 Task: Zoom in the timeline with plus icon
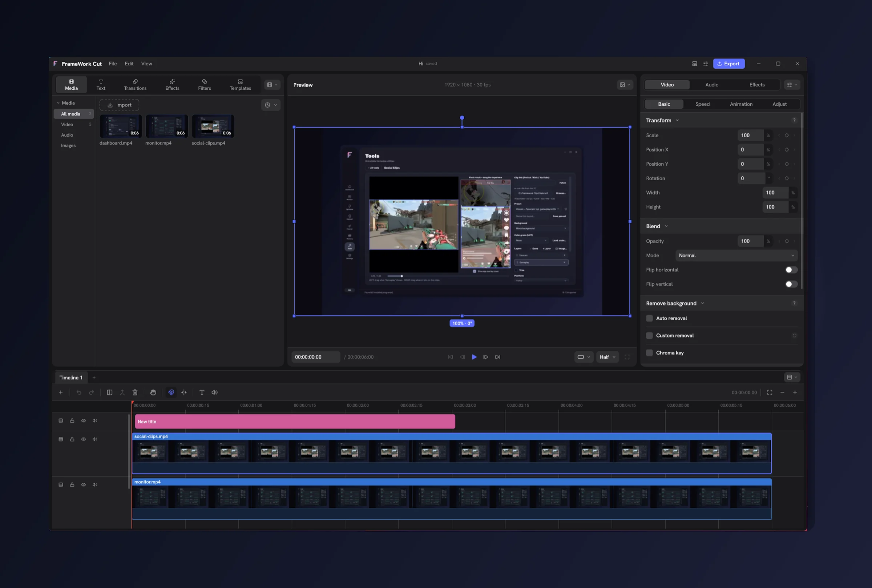tap(795, 392)
